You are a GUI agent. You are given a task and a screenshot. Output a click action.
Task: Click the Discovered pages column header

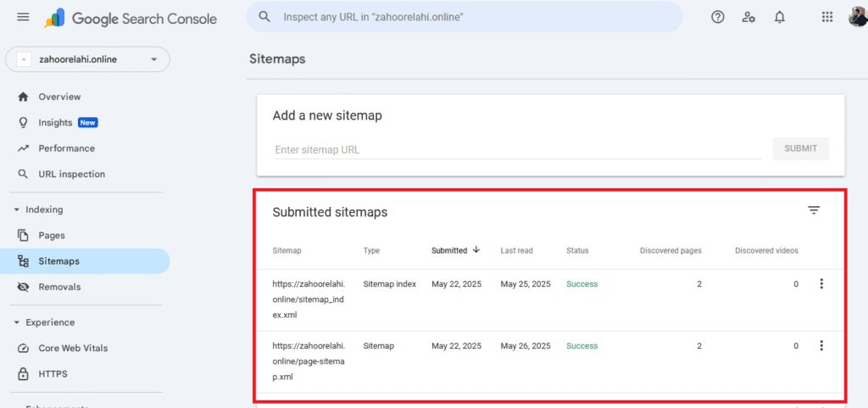point(670,251)
